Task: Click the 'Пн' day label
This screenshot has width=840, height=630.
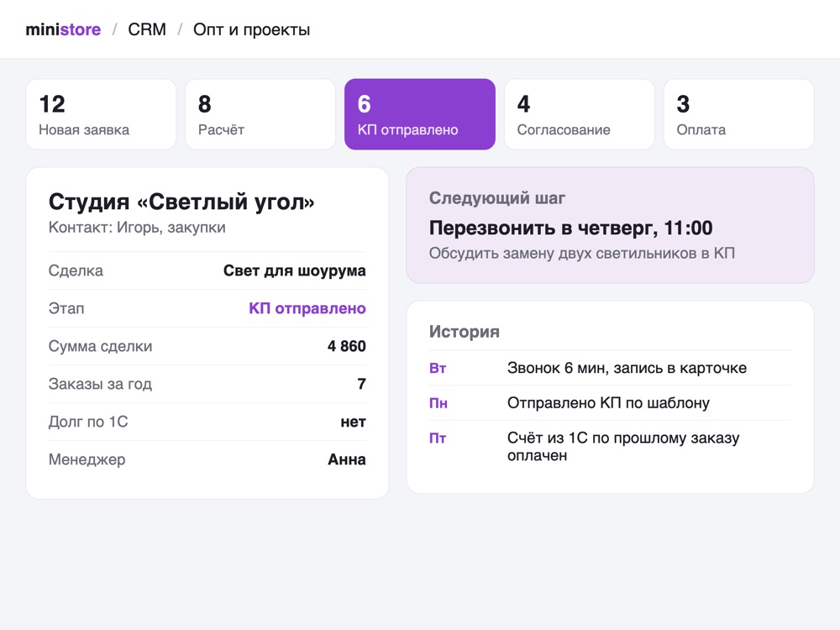Action: click(438, 403)
